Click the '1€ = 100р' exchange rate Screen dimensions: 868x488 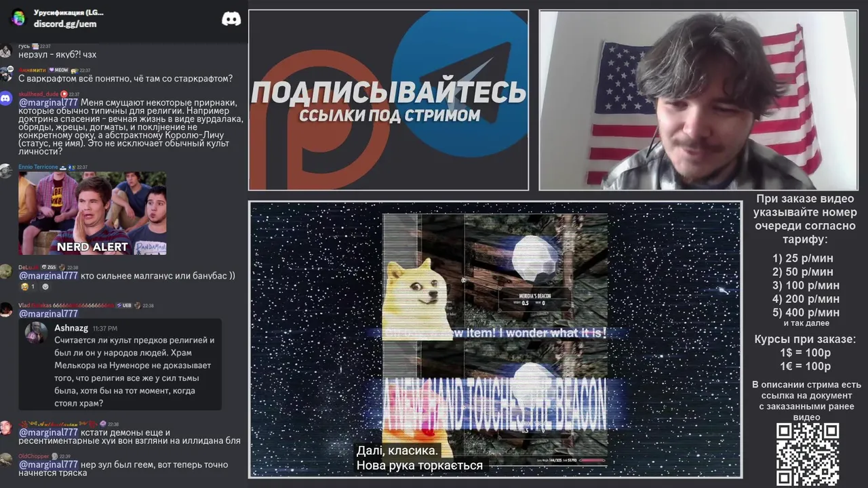(x=805, y=367)
